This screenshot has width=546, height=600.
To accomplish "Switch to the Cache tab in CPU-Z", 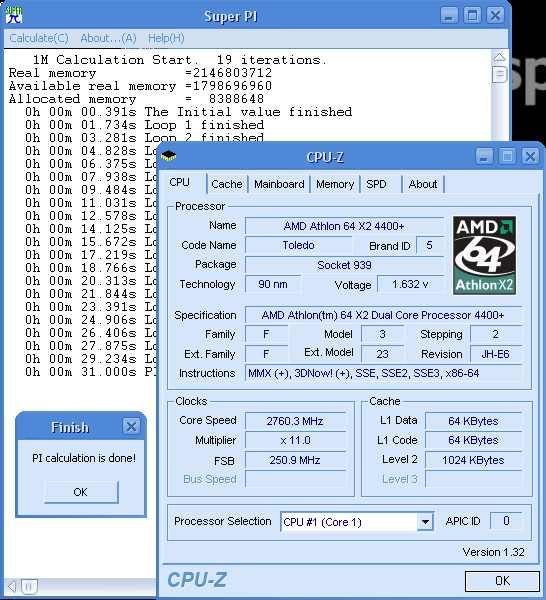I will [x=227, y=184].
